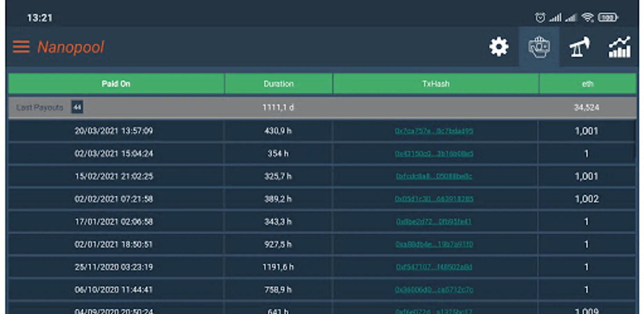This screenshot has width=644, height=314.
Task: Tap the Wi-Fi status icon
Action: pos(588,17)
